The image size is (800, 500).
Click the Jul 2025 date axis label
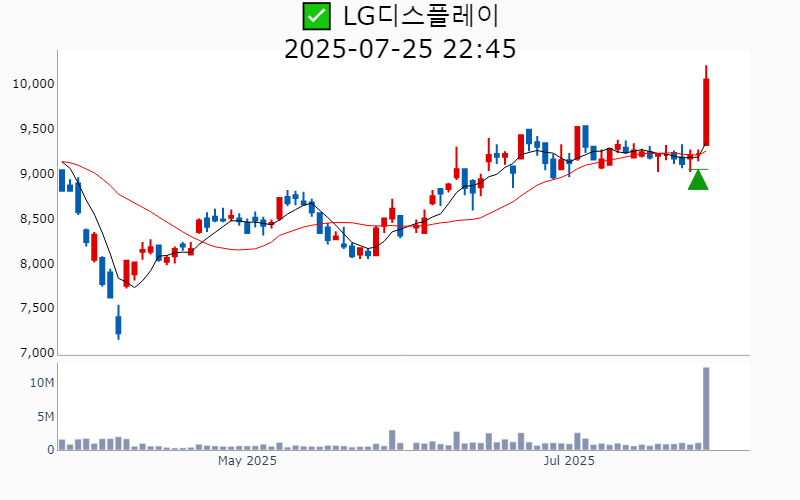[569, 461]
